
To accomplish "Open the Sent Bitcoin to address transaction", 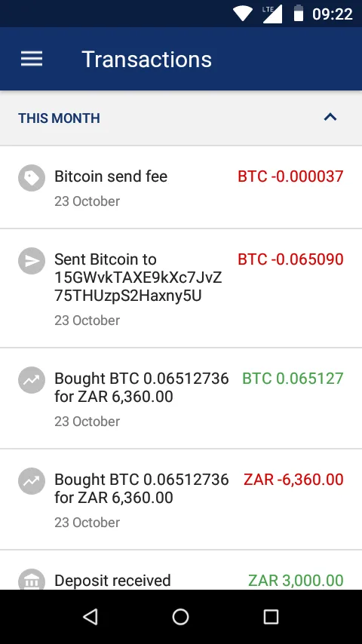I will [181, 288].
